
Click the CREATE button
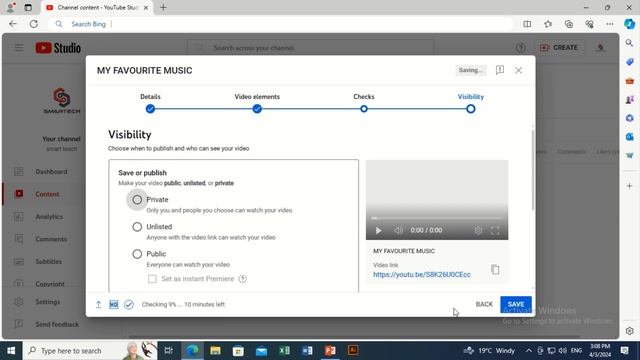559,48
